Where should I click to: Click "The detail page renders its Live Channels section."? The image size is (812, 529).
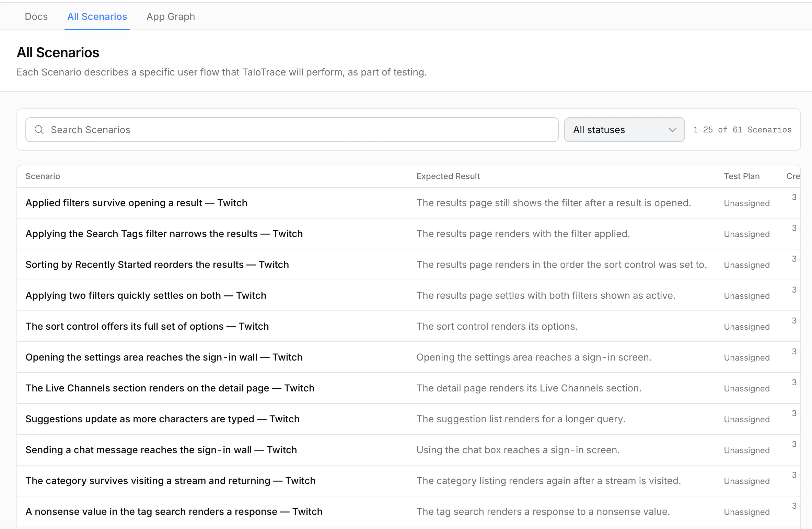[x=529, y=388]
